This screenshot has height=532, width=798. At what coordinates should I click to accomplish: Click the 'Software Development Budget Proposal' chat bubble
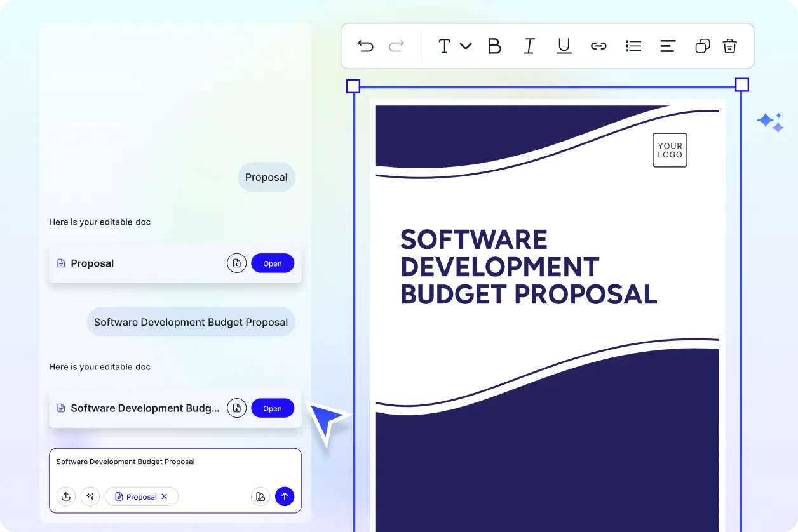191,322
